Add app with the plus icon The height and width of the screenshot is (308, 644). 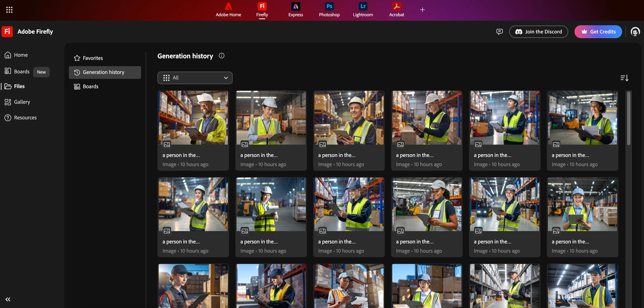(x=422, y=10)
